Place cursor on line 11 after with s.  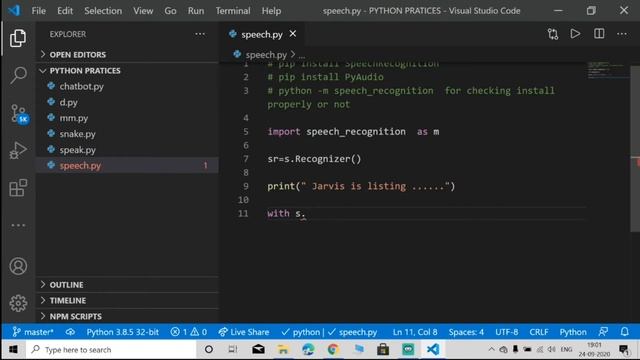305,213
